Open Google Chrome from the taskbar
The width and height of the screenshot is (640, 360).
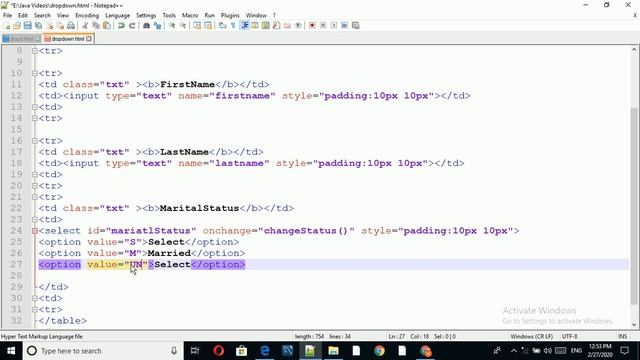[379, 351]
